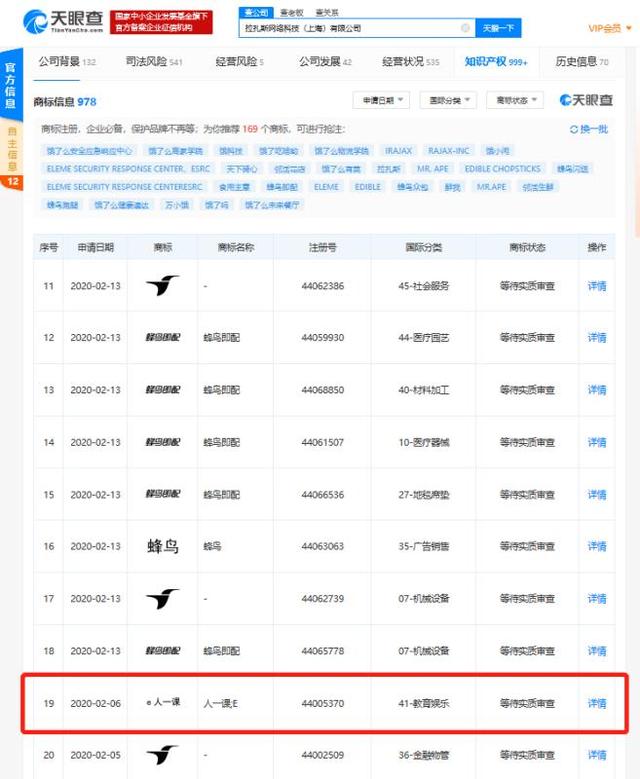
Task: Click registration number 44062386
Action: [x=322, y=286]
